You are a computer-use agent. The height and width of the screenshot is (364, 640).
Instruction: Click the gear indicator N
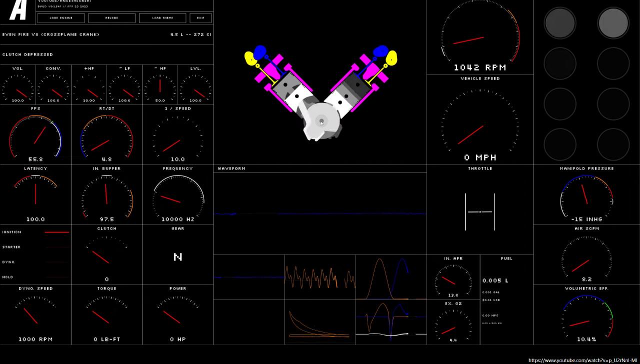coord(177,257)
